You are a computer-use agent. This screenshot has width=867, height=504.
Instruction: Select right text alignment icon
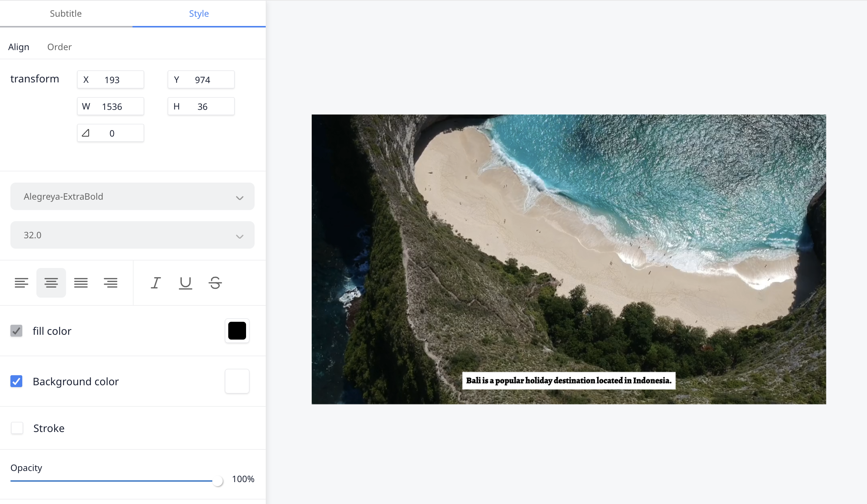111,283
